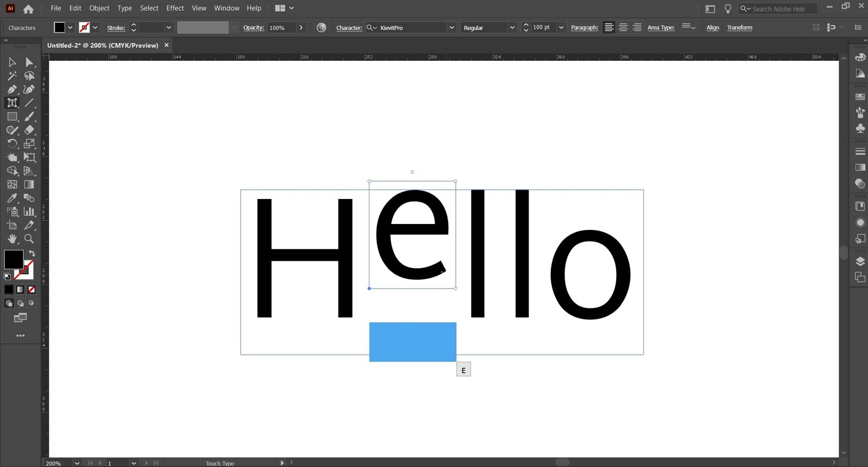This screenshot has height=467, width=868.
Task: Select the Curvature tool
Action: [x=29, y=89]
